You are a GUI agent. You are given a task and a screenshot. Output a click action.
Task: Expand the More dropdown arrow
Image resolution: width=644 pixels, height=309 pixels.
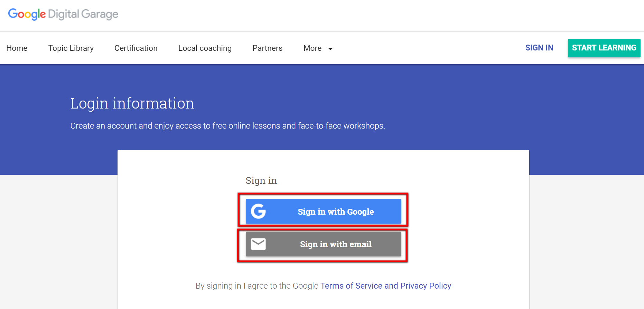[x=330, y=49]
